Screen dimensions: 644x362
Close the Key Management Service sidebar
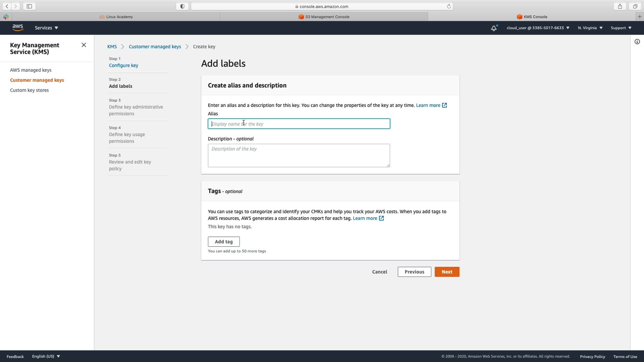[84, 45]
